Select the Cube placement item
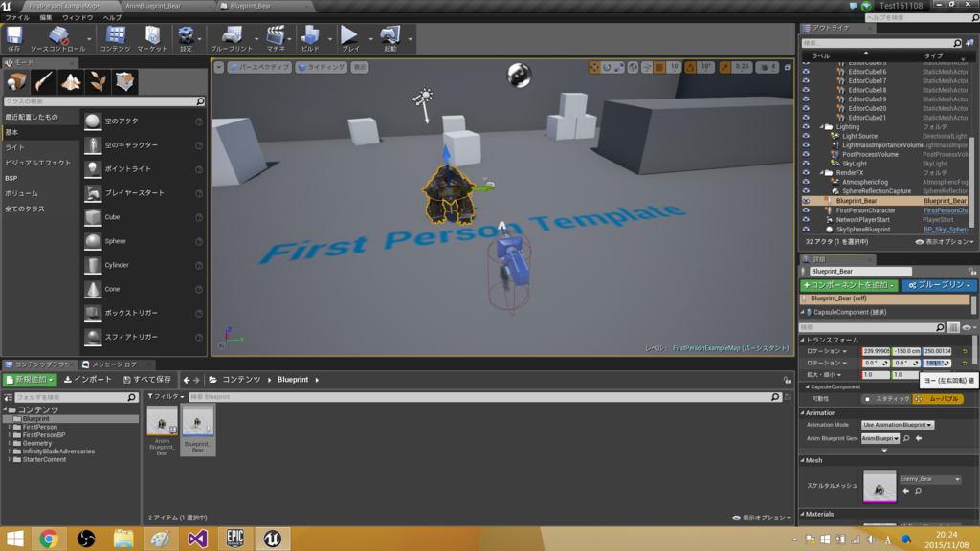The height and width of the screenshot is (551, 980). [x=144, y=217]
